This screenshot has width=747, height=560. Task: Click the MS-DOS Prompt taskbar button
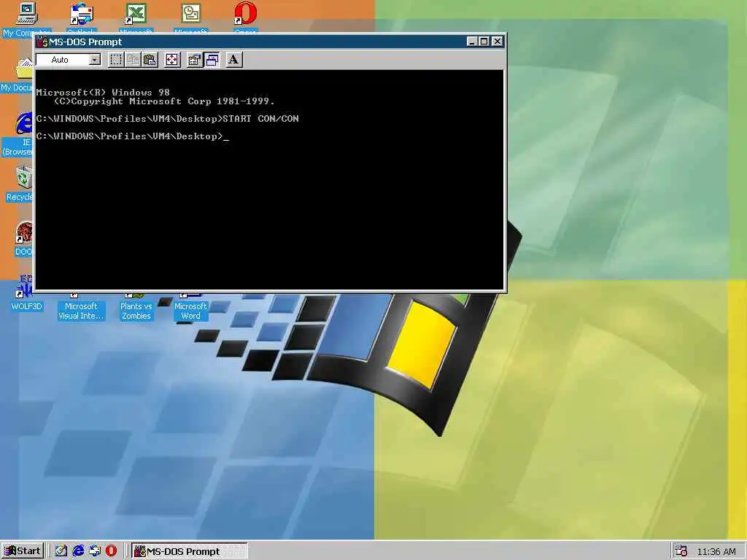(189, 551)
